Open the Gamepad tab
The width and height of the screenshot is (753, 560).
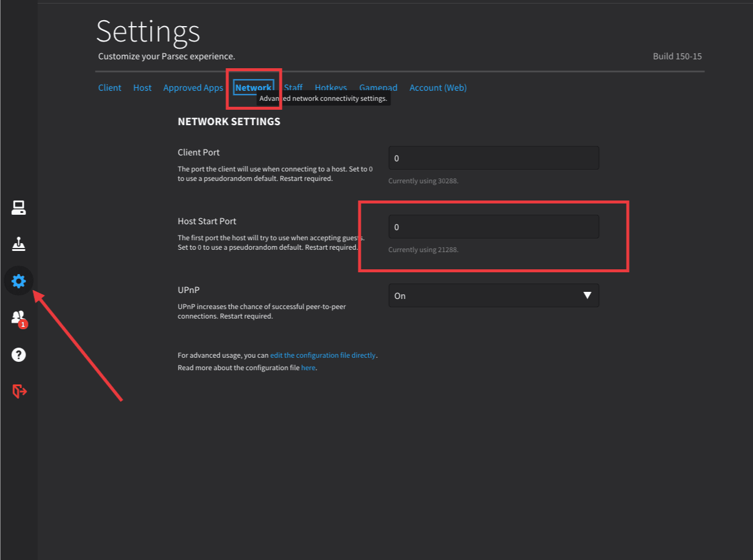tap(378, 88)
